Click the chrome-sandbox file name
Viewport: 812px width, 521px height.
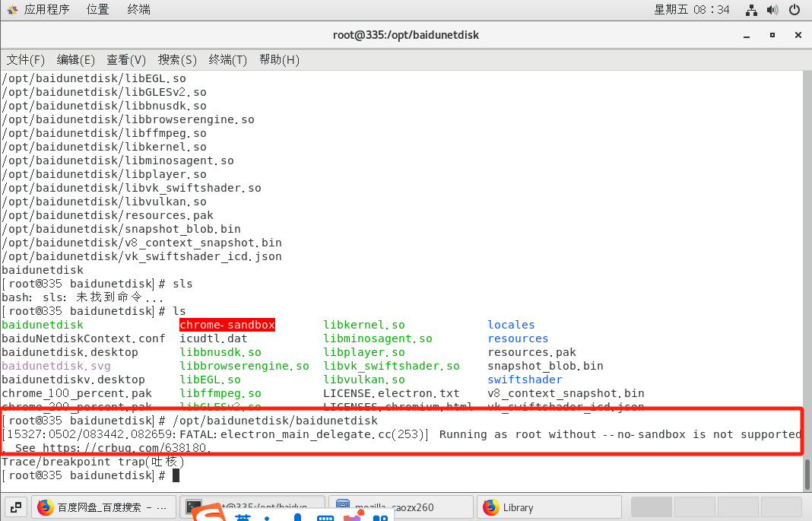tap(227, 325)
